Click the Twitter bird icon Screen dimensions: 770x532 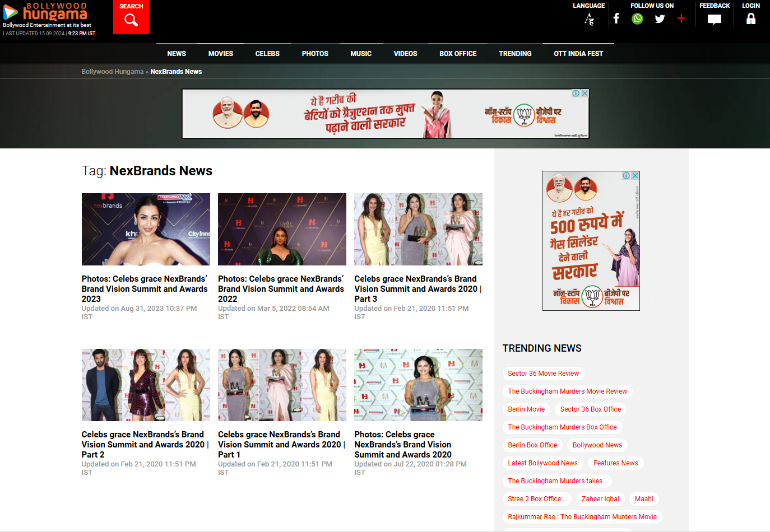[x=660, y=19]
